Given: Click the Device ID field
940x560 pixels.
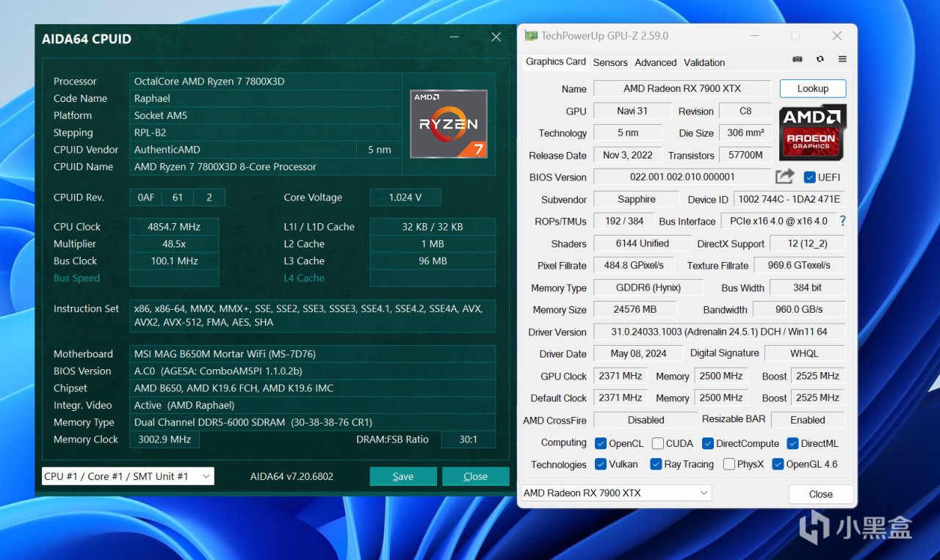Looking at the screenshot, I should click(789, 199).
